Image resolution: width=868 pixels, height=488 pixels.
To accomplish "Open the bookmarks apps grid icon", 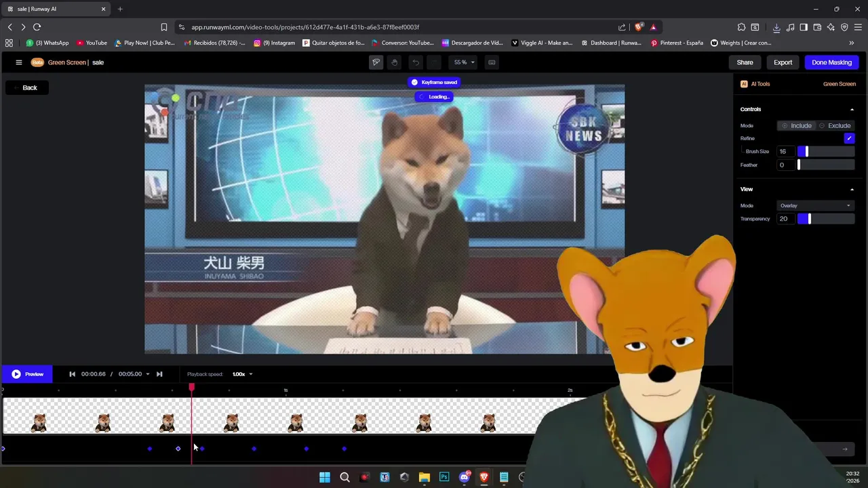I will 9,43.
